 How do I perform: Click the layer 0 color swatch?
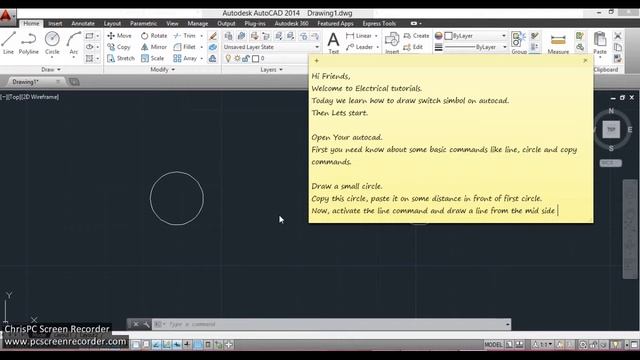(x=256, y=58)
